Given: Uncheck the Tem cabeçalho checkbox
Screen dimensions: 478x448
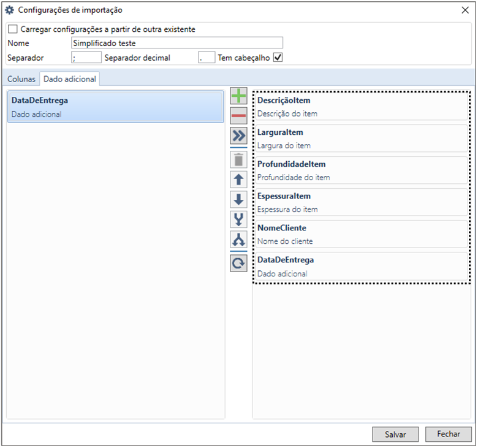Looking at the screenshot, I should (278, 58).
